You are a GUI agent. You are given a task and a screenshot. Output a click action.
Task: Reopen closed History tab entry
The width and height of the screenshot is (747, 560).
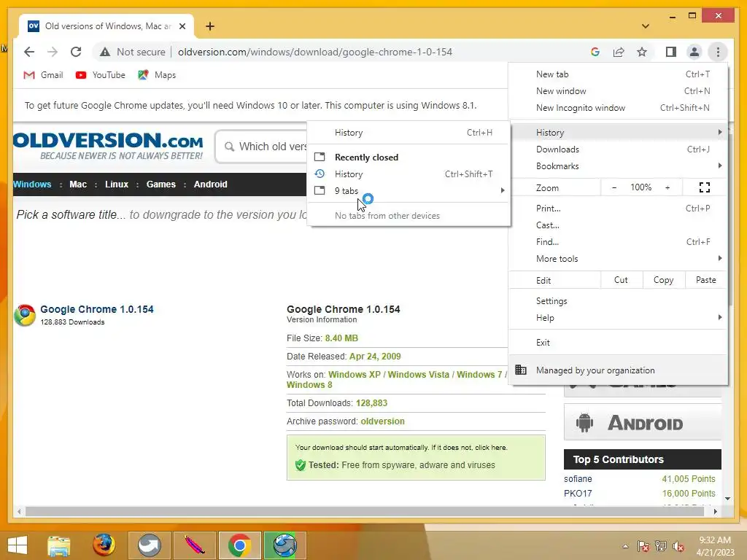(409, 174)
